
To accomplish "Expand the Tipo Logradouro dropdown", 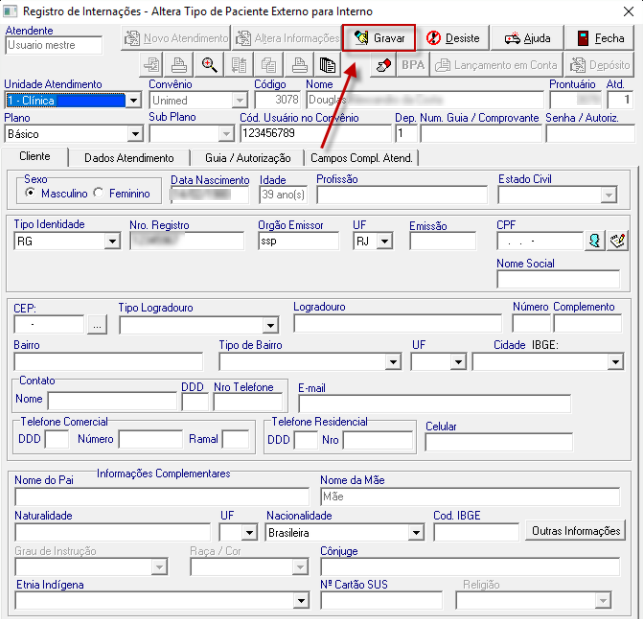I will coord(270,326).
